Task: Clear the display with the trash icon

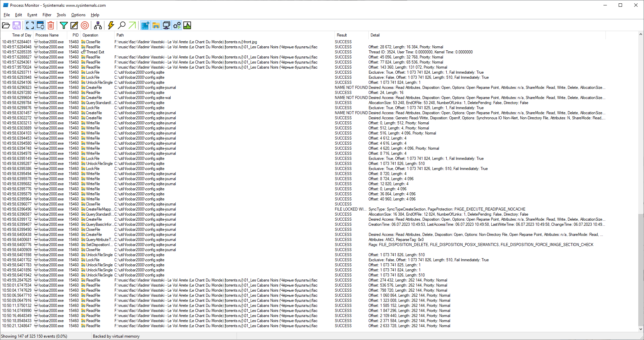Action: click(x=51, y=25)
